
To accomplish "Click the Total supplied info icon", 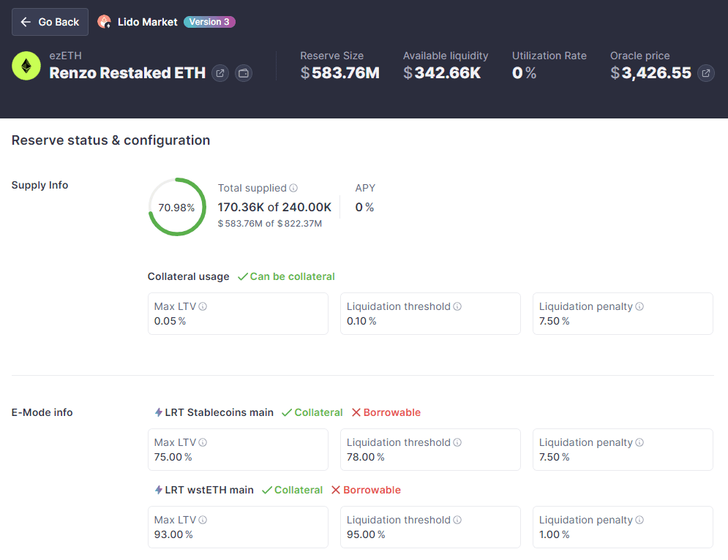I will pos(293,188).
